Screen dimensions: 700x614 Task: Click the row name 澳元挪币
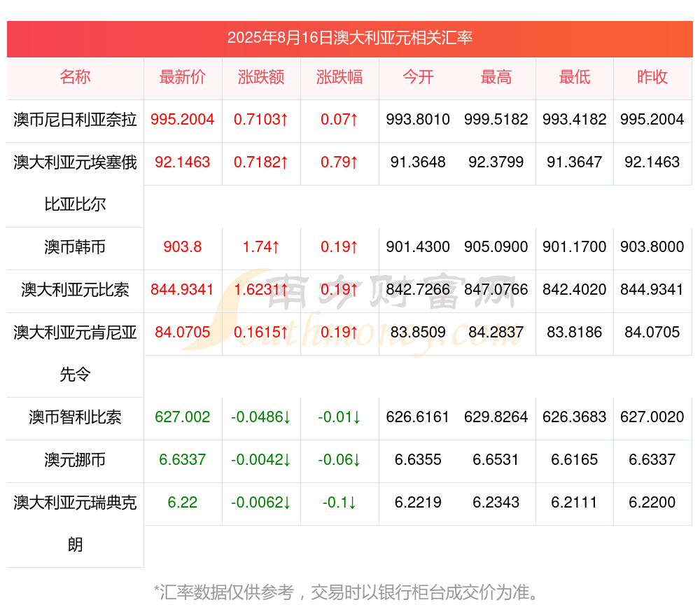tap(75, 460)
